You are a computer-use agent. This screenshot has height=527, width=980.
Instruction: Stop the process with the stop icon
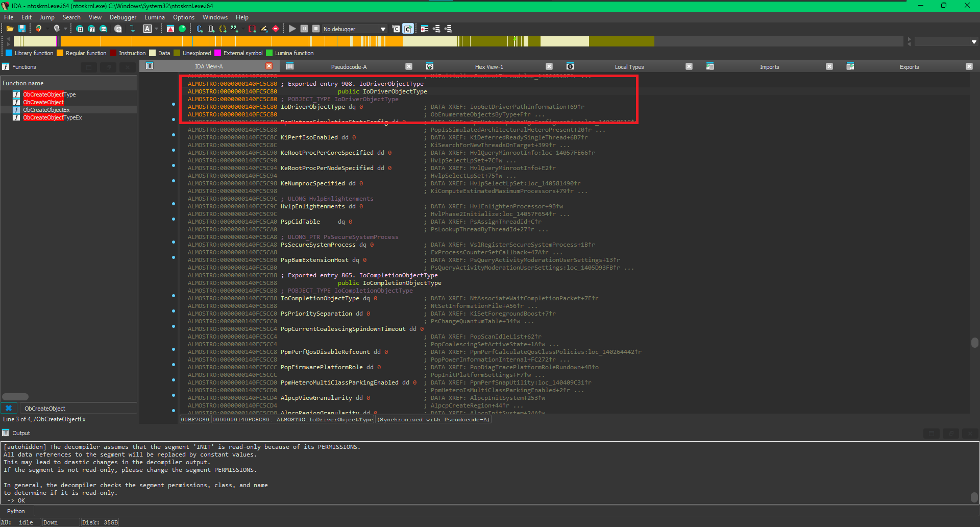click(x=316, y=29)
